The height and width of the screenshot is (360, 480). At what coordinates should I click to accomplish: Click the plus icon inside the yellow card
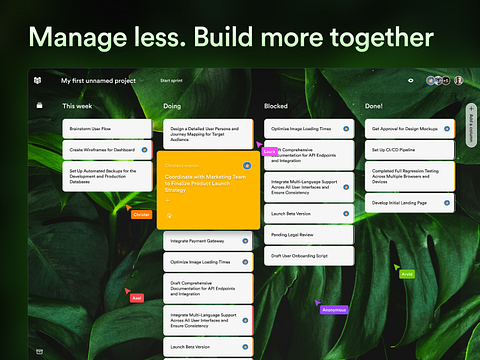point(168,201)
